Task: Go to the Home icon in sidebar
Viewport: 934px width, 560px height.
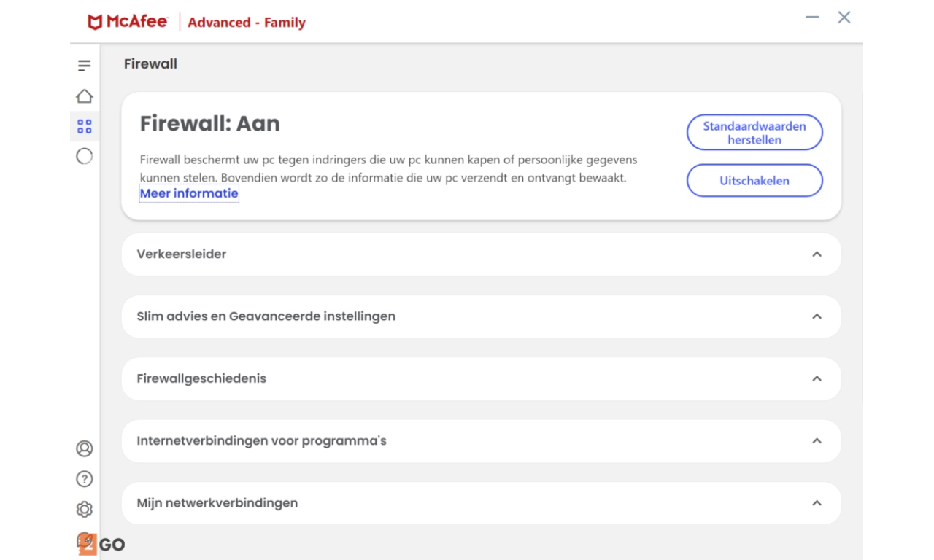Action: 85,96
